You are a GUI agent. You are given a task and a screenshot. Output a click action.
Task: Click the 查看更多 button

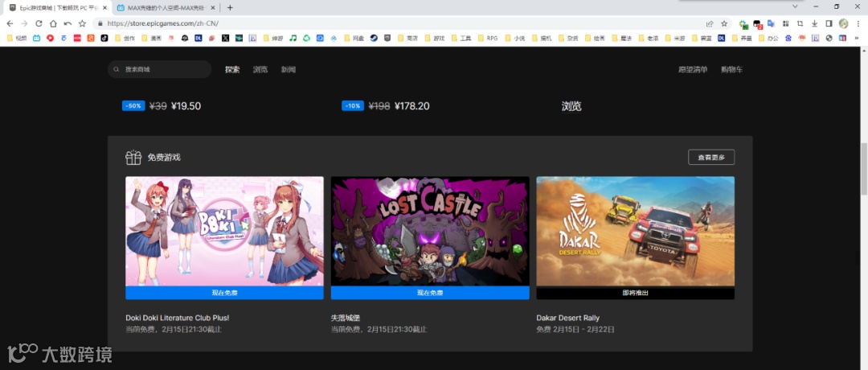click(711, 158)
